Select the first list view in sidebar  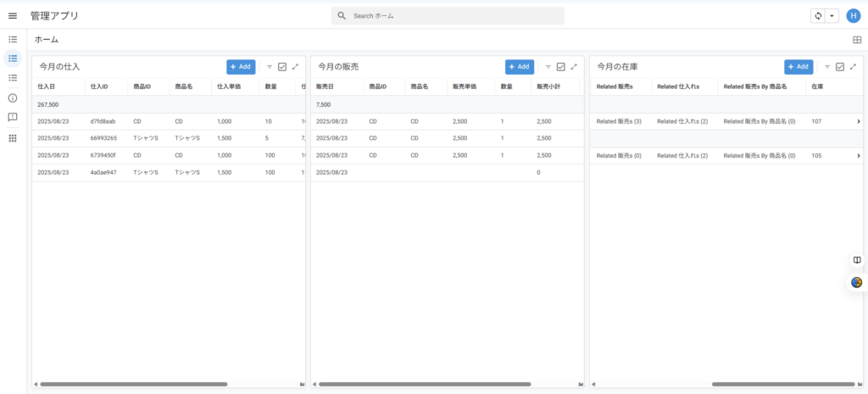point(13,39)
